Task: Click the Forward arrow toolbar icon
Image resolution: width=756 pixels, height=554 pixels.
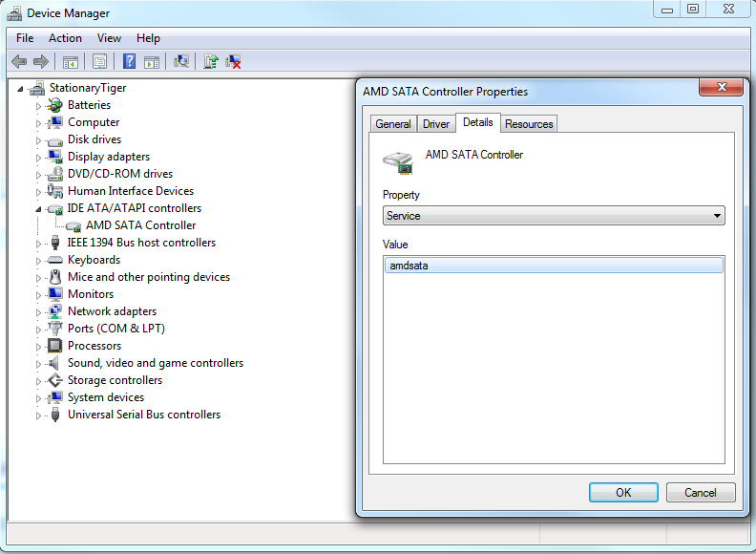Action: pyautogui.click(x=41, y=61)
